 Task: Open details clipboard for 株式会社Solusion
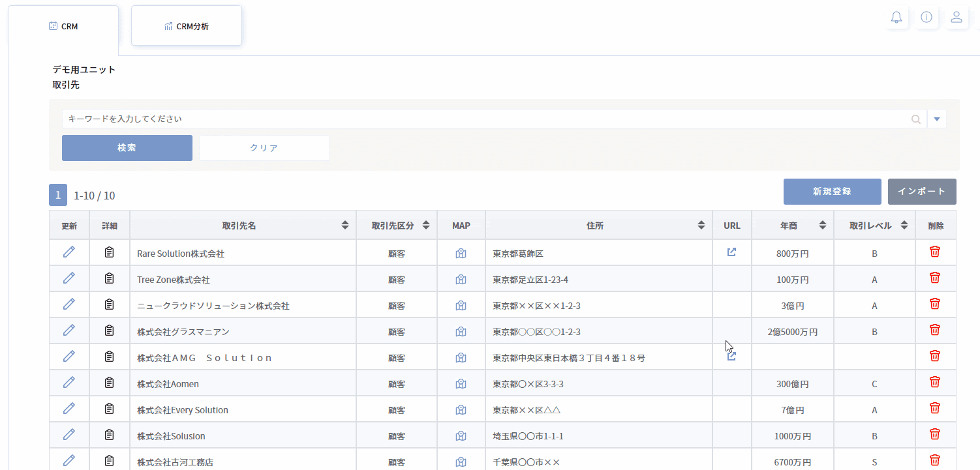click(x=110, y=435)
